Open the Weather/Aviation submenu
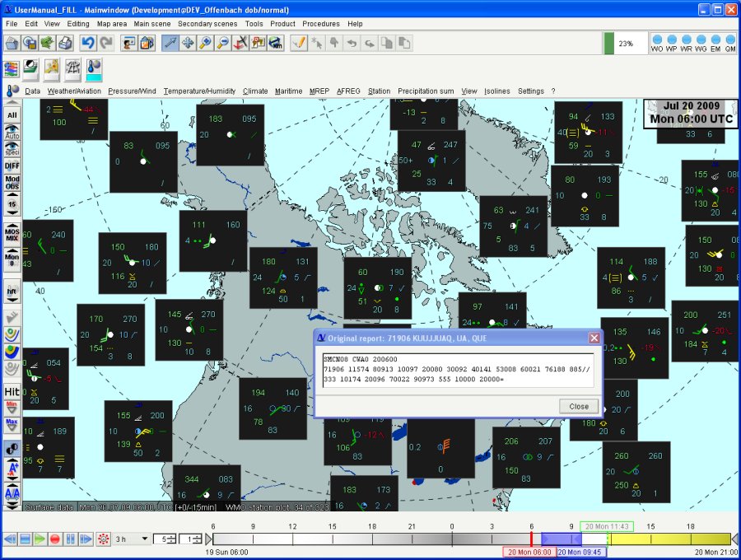This screenshot has width=741, height=560. (x=74, y=91)
